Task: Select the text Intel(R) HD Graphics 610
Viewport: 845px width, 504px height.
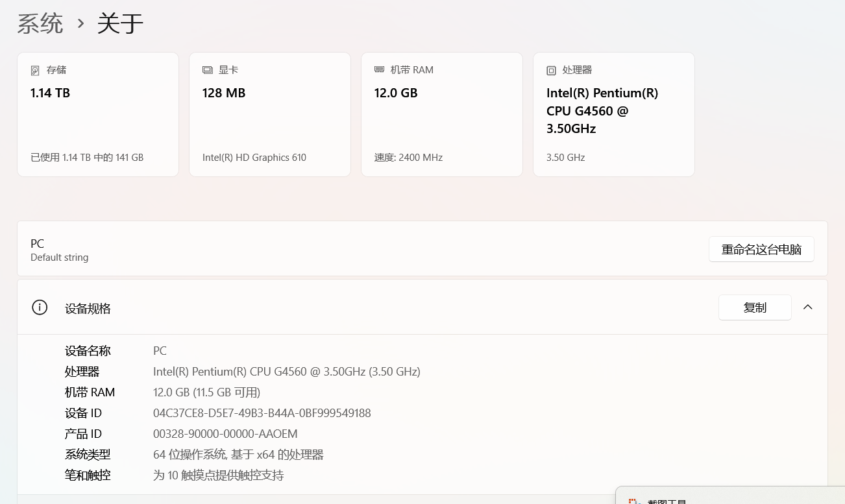Action: [x=254, y=158]
